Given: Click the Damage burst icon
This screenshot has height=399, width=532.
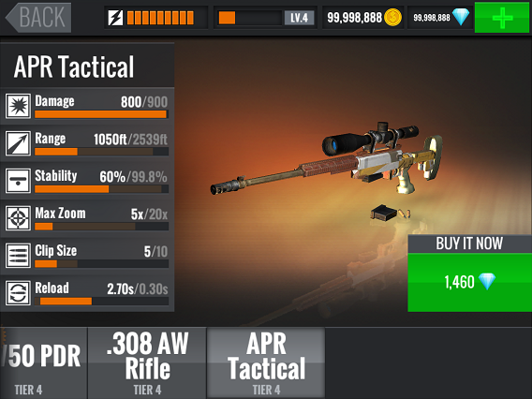Looking at the screenshot, I should [x=18, y=106].
